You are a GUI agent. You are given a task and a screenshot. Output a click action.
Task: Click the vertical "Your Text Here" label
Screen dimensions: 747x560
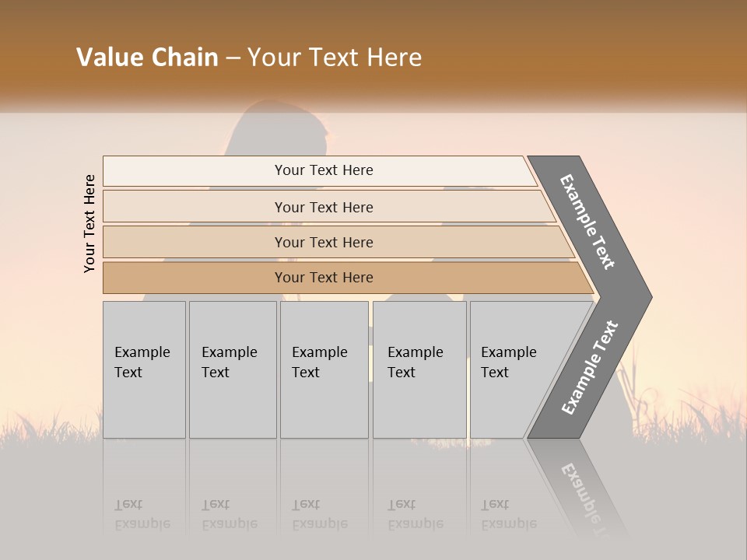tap(89, 224)
